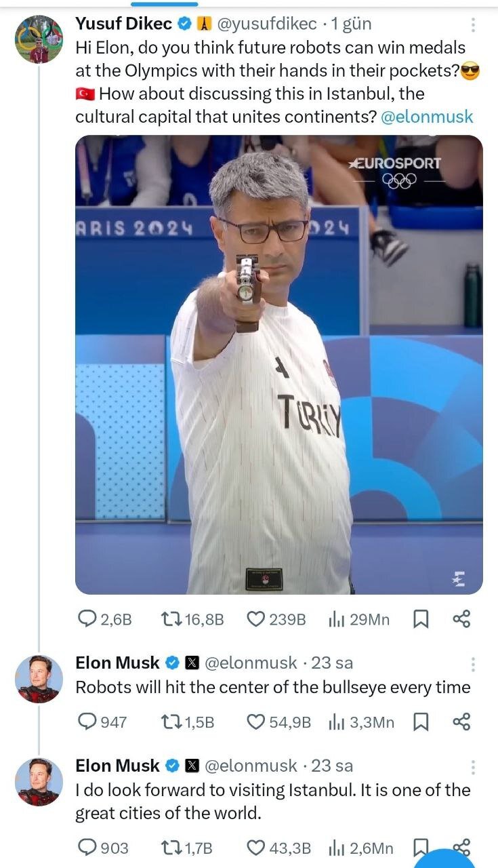
Task: Retweet Elon's robots bullseye reply
Action: click(169, 722)
